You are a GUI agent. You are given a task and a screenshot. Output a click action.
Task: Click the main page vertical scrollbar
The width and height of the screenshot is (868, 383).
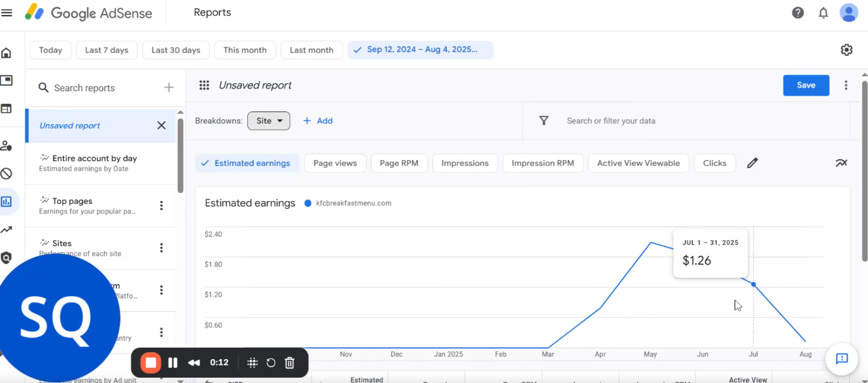click(x=864, y=170)
